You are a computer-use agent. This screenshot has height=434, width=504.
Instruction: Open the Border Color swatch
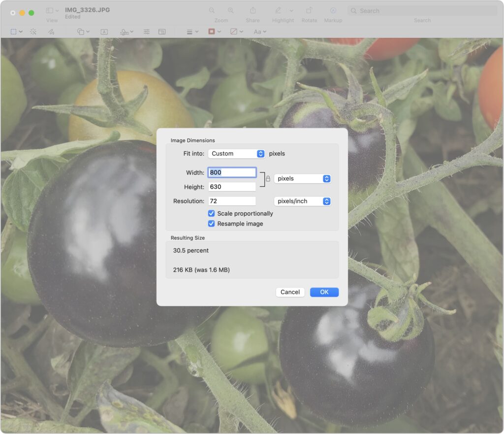tap(214, 32)
